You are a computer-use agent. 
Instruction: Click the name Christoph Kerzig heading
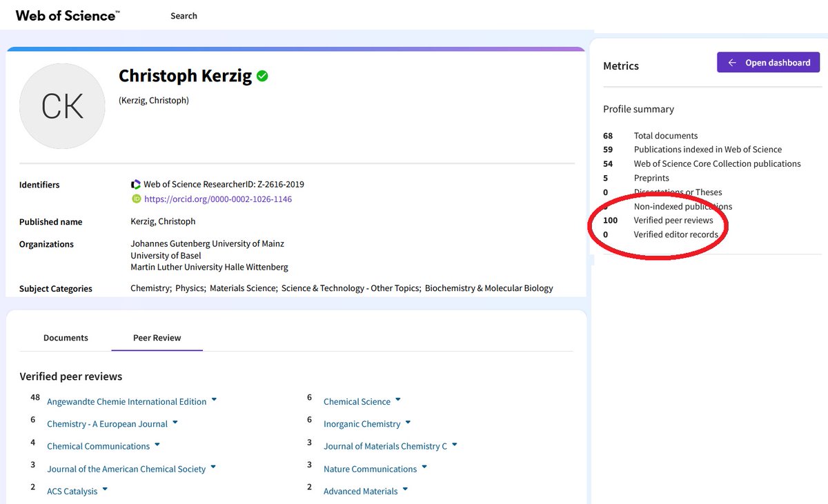(186, 76)
